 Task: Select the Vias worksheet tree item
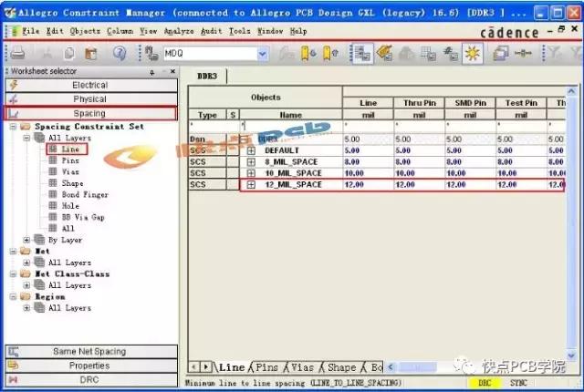tap(70, 171)
